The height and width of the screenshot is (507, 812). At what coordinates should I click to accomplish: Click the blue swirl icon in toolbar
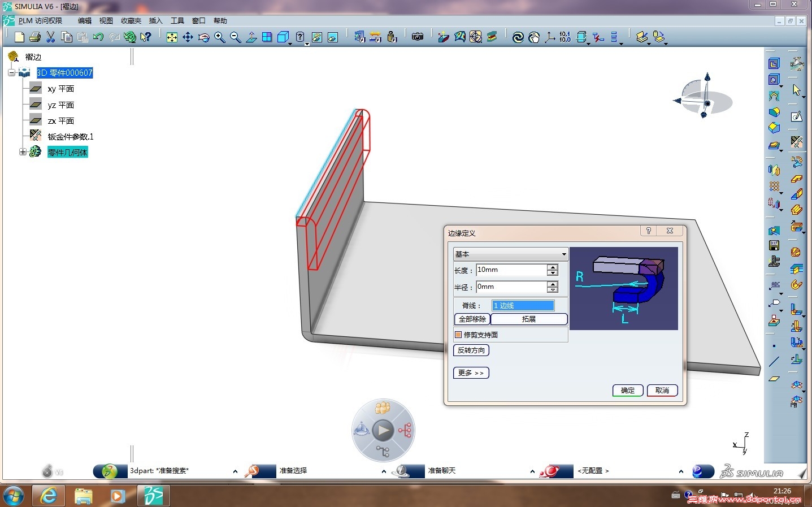[x=518, y=37]
